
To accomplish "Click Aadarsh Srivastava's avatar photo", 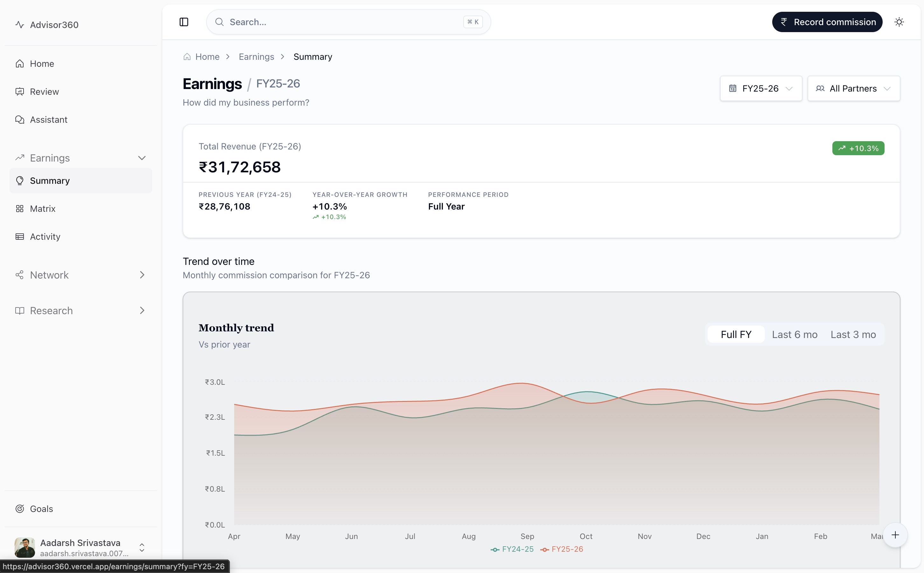I will (x=24, y=548).
